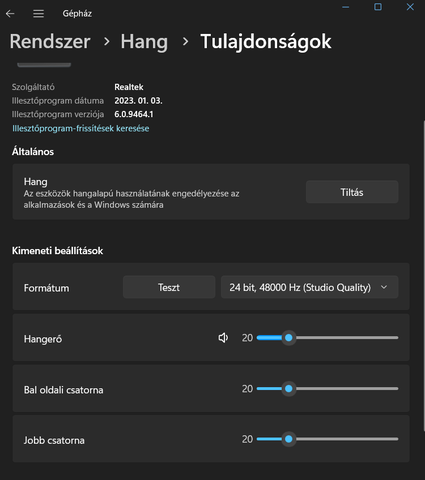Image resolution: width=425 pixels, height=480 pixels.
Task: Navigate to the Rendszer breadcrumb
Action: 50,42
